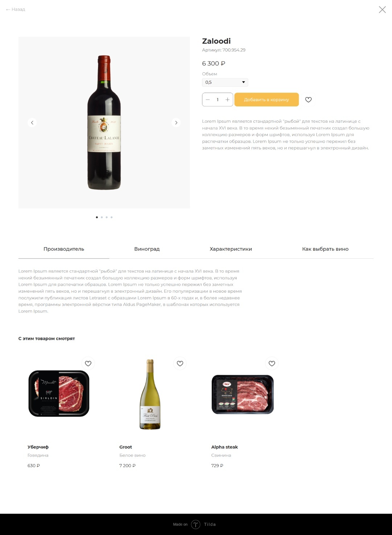Show next product photo with right arrow
Screen dimensions: 392x535
176,123
